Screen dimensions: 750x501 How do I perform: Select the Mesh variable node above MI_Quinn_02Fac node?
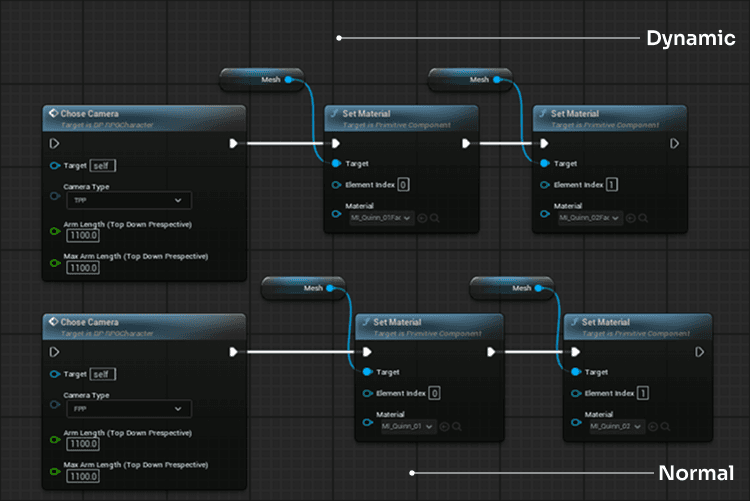tap(470, 79)
